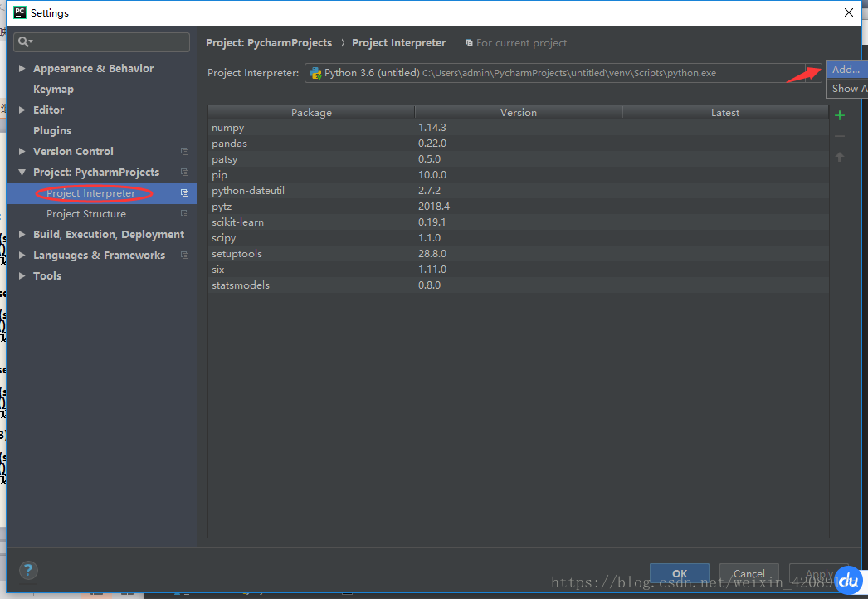This screenshot has width=868, height=599.
Task: Click the Project: PycharmProjects breadcrumb
Action: 269,42
